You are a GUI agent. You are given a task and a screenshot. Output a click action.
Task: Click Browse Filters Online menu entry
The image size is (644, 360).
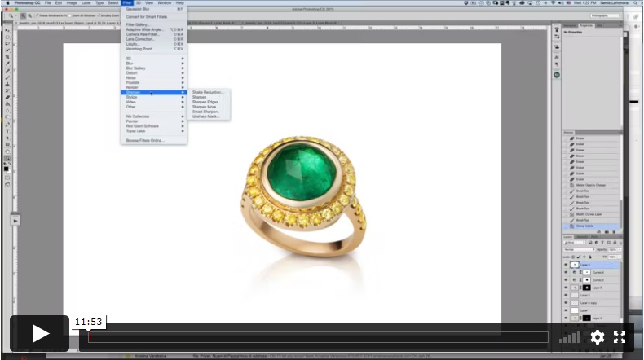pos(145,140)
